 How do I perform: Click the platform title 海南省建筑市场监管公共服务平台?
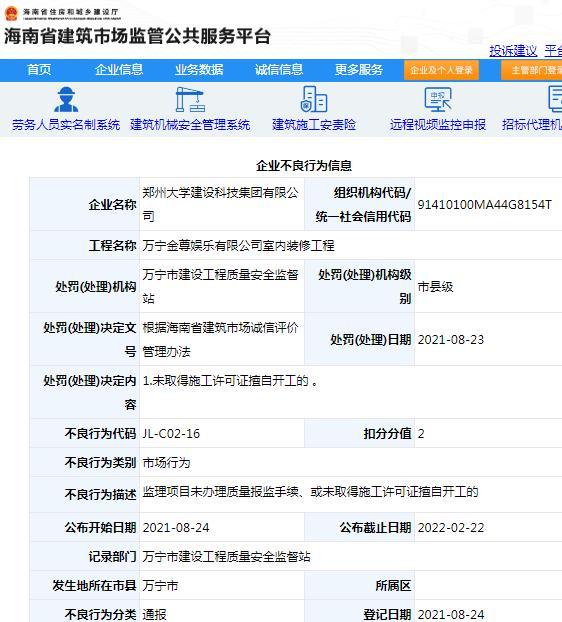point(137,36)
